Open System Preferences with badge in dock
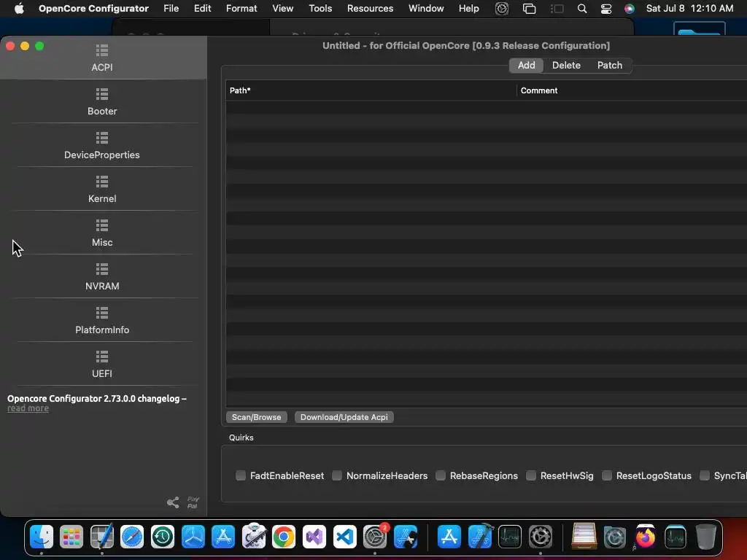Viewport: 747px width, 560px height. coord(376,537)
